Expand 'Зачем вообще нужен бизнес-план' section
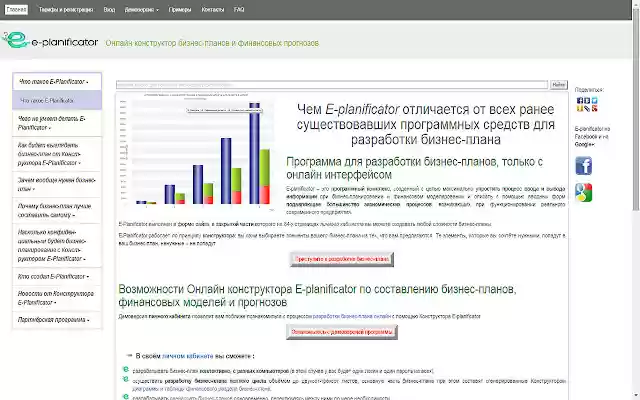The image size is (640, 400). [x=57, y=184]
